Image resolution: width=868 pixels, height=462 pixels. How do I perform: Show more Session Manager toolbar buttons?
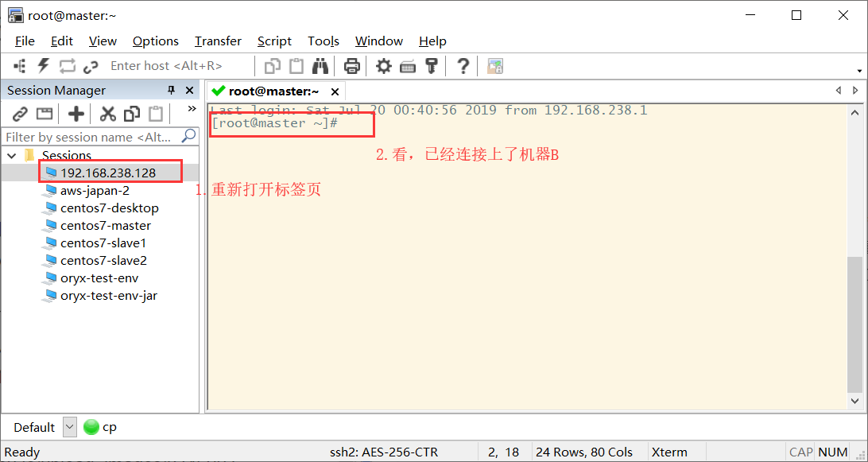192,109
